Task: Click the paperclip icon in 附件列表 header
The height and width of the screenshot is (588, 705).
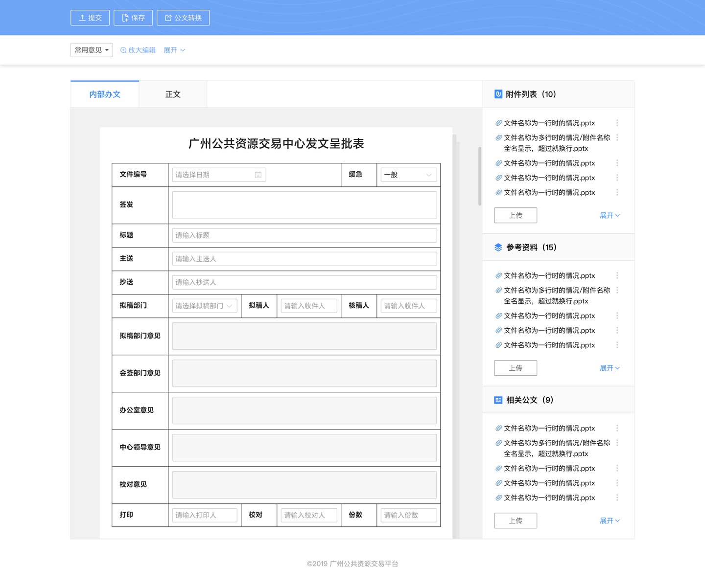Action: (497, 94)
